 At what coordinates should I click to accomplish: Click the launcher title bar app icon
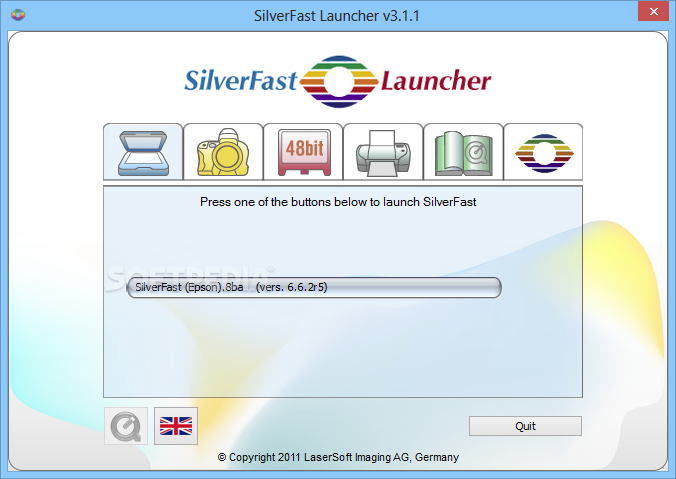click(18, 16)
